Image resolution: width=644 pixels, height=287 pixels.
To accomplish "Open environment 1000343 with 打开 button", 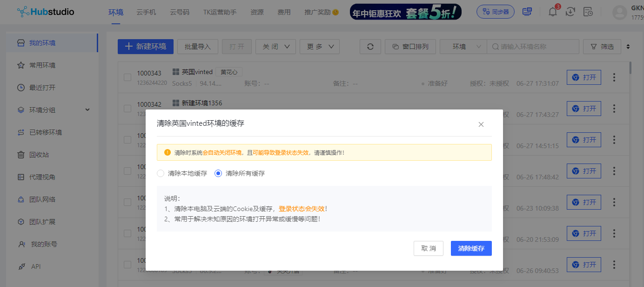I will pos(584,77).
